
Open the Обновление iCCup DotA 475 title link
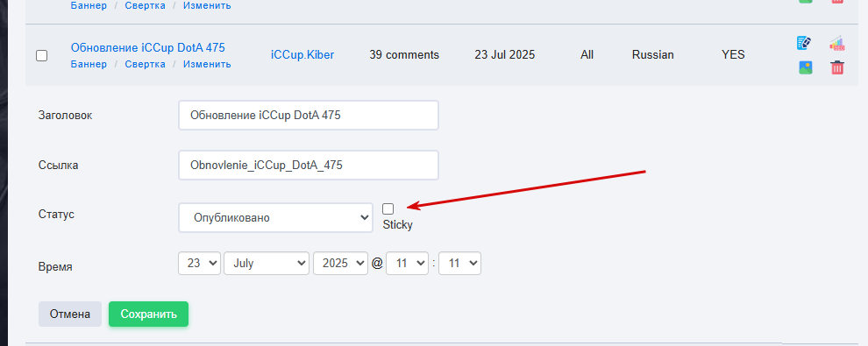[x=148, y=47]
